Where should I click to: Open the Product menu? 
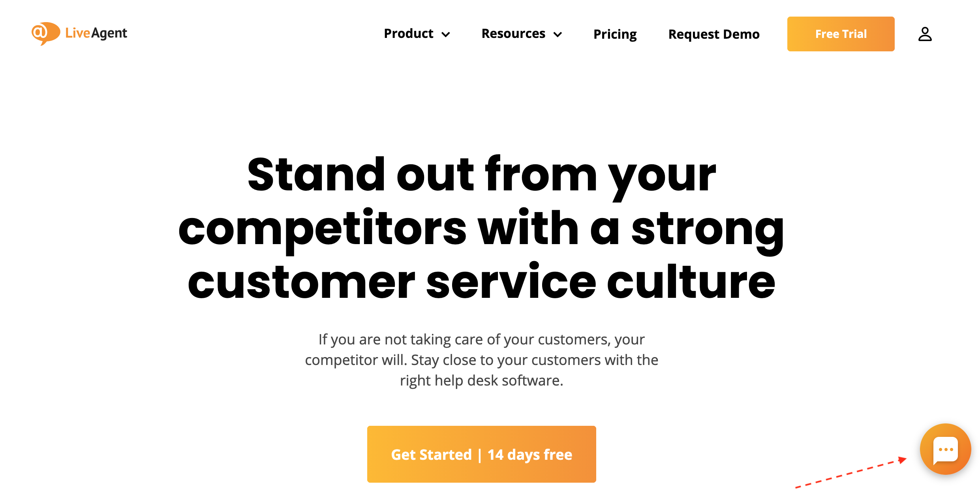coord(409,34)
